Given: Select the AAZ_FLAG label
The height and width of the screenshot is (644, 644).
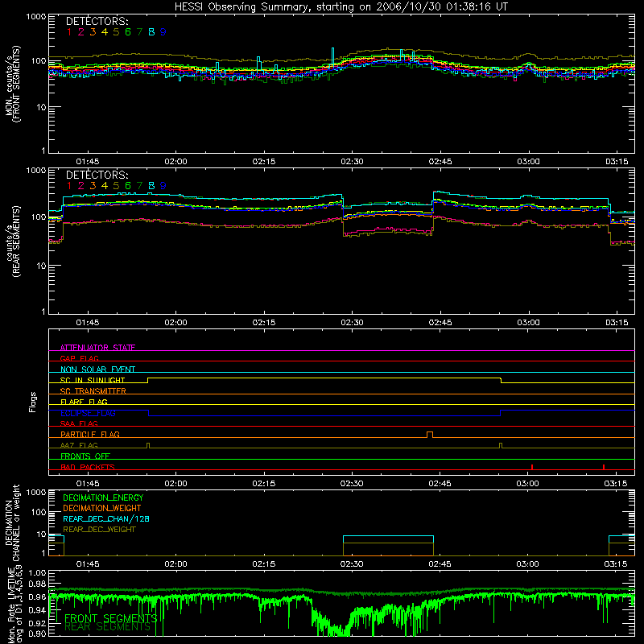Looking at the screenshot, I should click(79, 445).
